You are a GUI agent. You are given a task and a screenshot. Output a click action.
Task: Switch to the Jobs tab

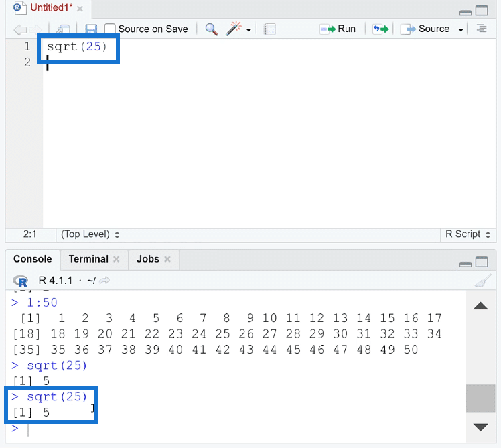(147, 259)
